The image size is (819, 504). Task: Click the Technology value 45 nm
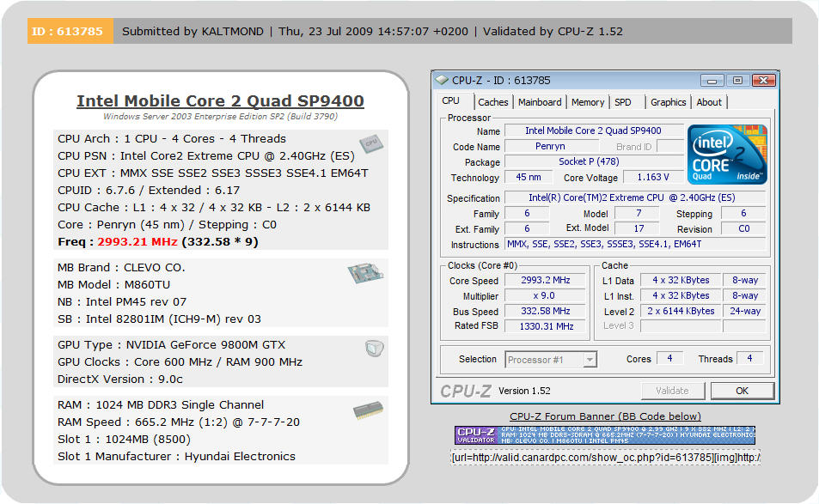(x=529, y=177)
